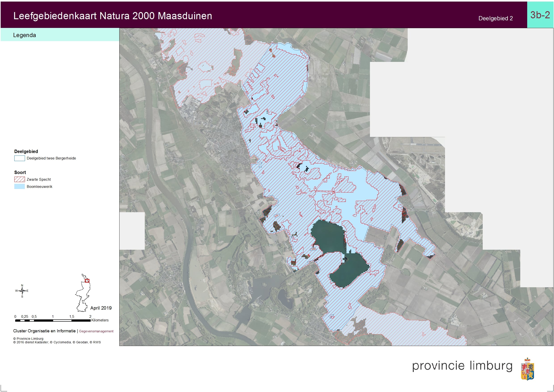Screen dimensions: 554x392
Task: Click the kilometers scale bar
Action: (53, 320)
